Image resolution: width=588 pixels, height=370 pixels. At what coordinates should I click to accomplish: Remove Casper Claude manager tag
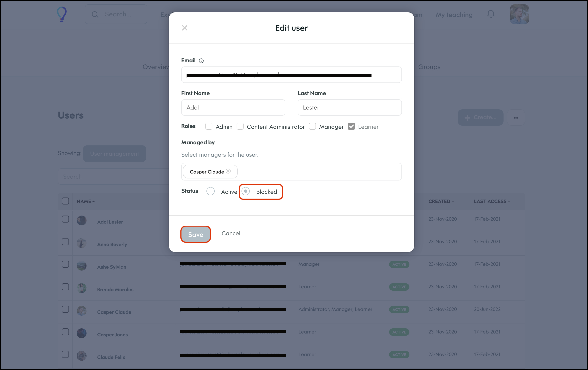pos(228,171)
